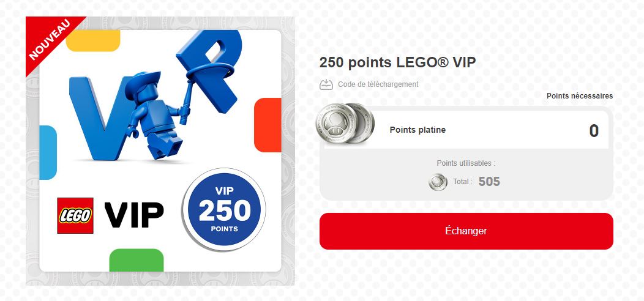Click the large platinum mushroom coins icon

point(345,123)
